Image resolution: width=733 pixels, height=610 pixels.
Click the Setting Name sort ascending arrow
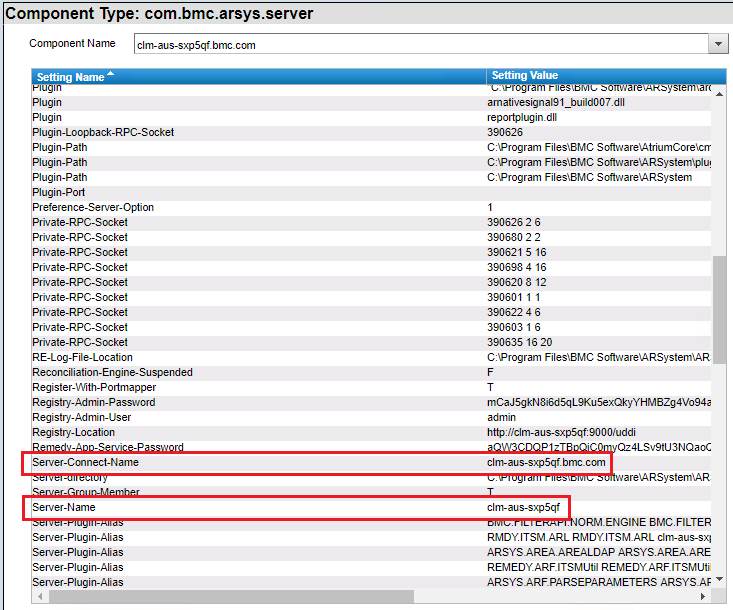tap(110, 73)
